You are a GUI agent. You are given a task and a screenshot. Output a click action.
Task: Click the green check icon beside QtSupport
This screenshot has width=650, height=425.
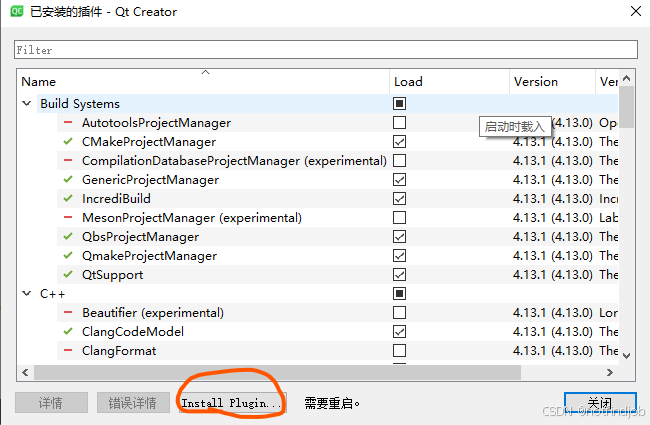pos(68,274)
